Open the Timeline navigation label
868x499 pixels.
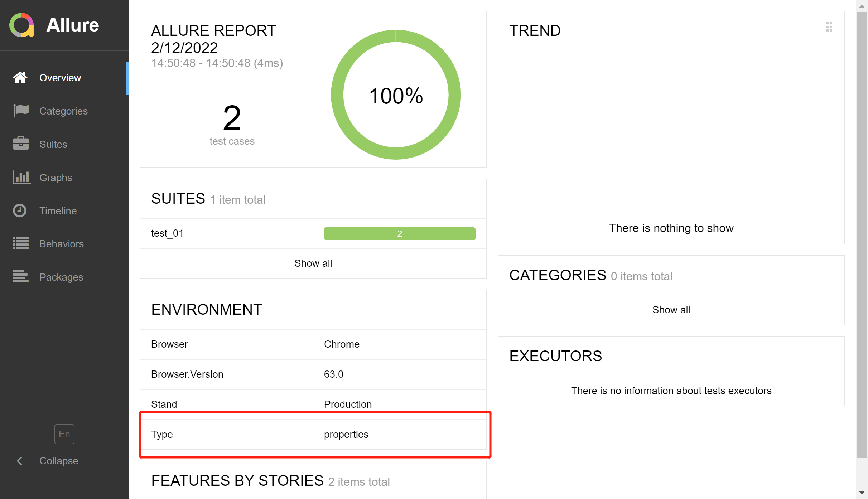click(58, 211)
